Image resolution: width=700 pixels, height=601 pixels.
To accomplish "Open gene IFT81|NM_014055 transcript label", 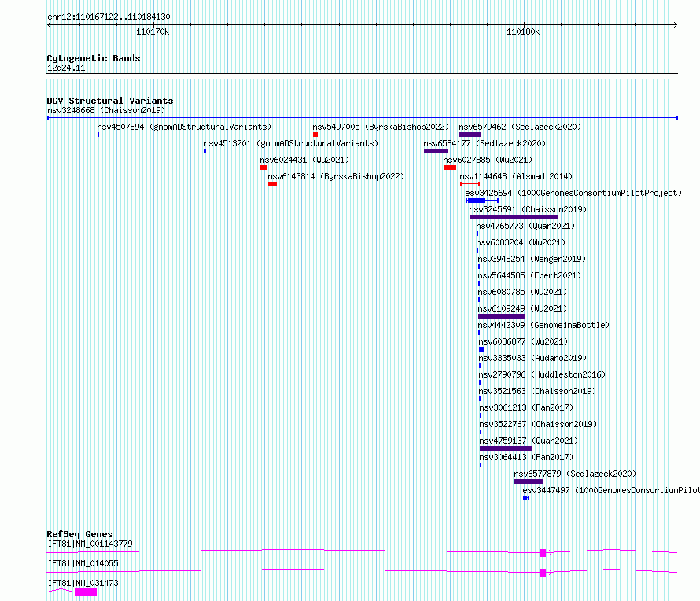I will click(x=83, y=563).
